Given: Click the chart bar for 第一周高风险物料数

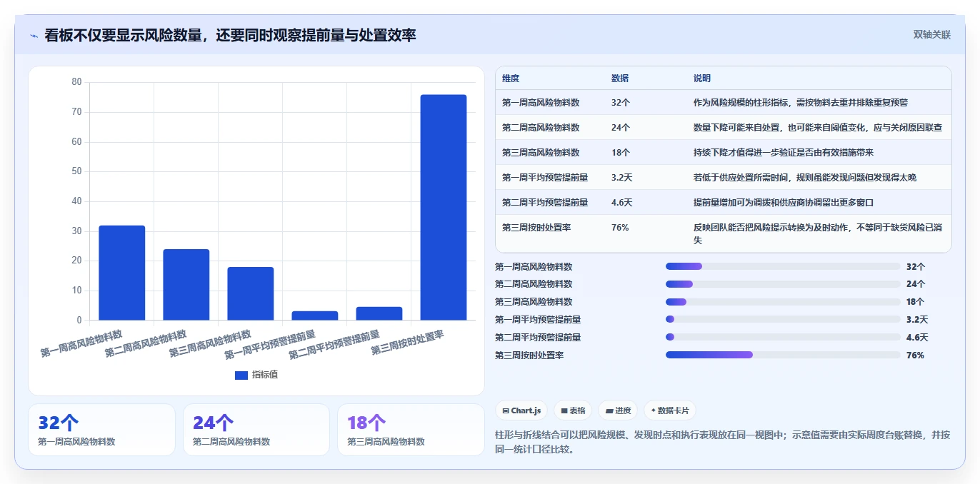Looking at the screenshot, I should 122,273.
